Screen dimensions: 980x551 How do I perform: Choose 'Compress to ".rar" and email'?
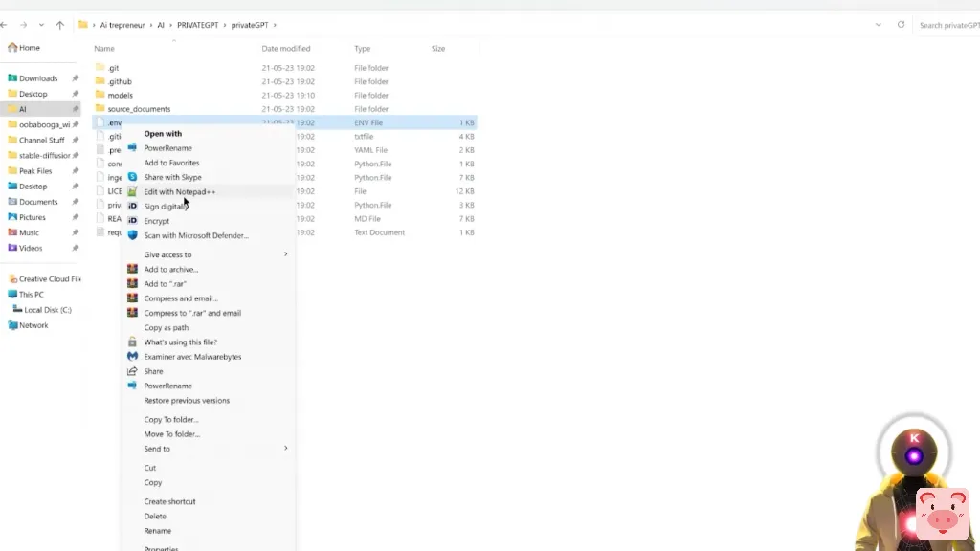(x=192, y=313)
